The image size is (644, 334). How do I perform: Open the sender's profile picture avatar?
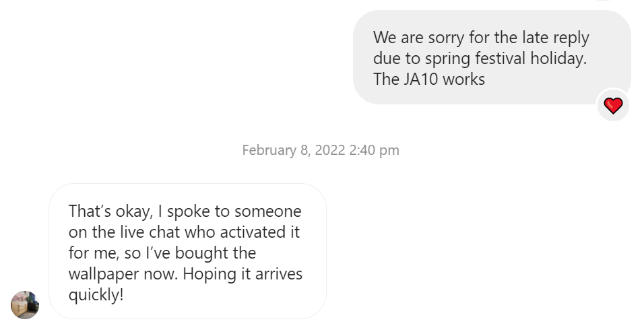[x=25, y=304]
